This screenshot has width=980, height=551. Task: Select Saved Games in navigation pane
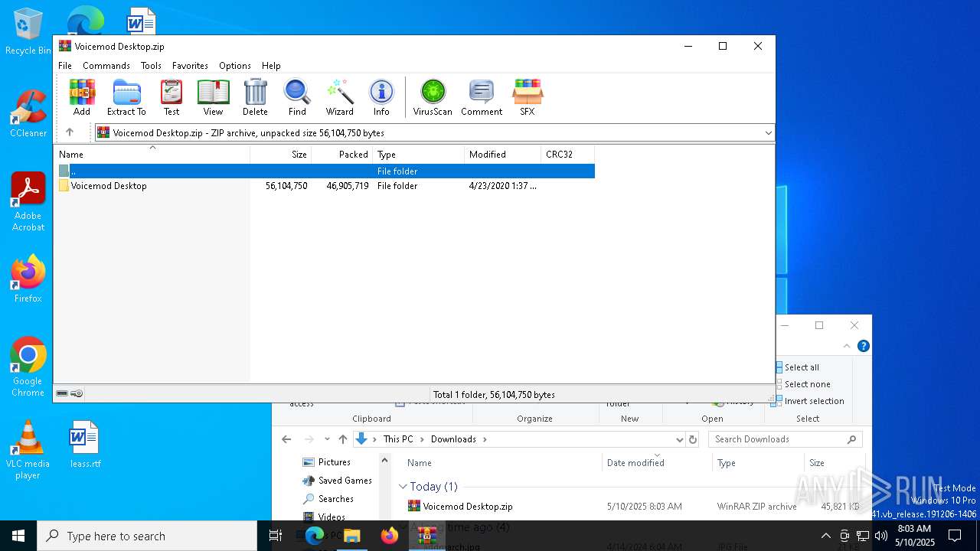click(338, 481)
